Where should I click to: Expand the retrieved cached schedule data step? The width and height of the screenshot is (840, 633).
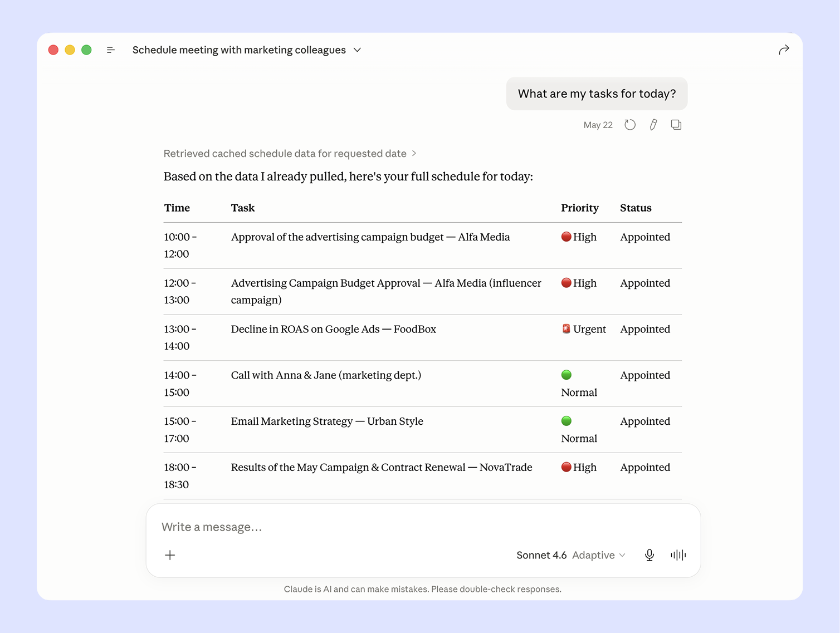click(x=290, y=154)
